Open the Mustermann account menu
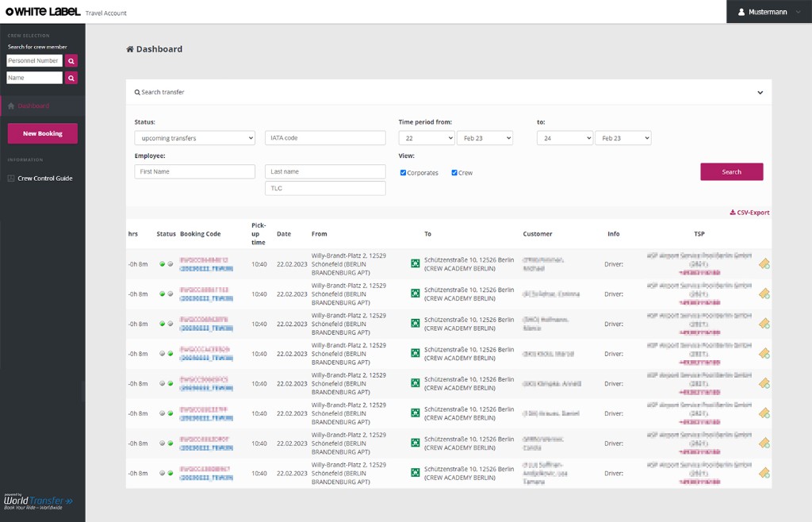Screen dimensions: 812x522 click(769, 12)
